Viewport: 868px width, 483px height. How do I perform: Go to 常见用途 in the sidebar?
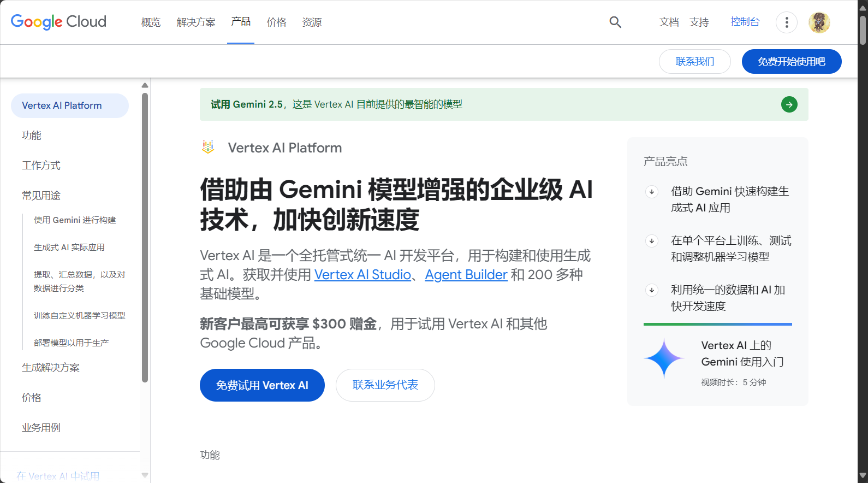tap(41, 196)
